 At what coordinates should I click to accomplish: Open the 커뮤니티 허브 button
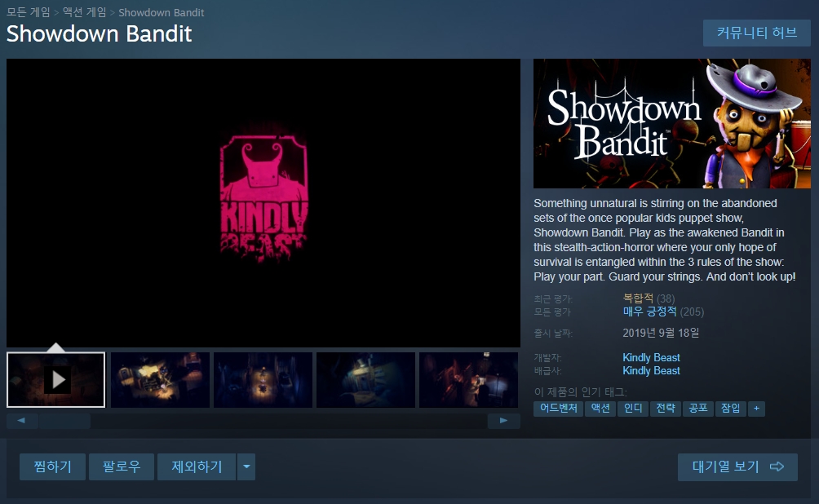pos(757,33)
